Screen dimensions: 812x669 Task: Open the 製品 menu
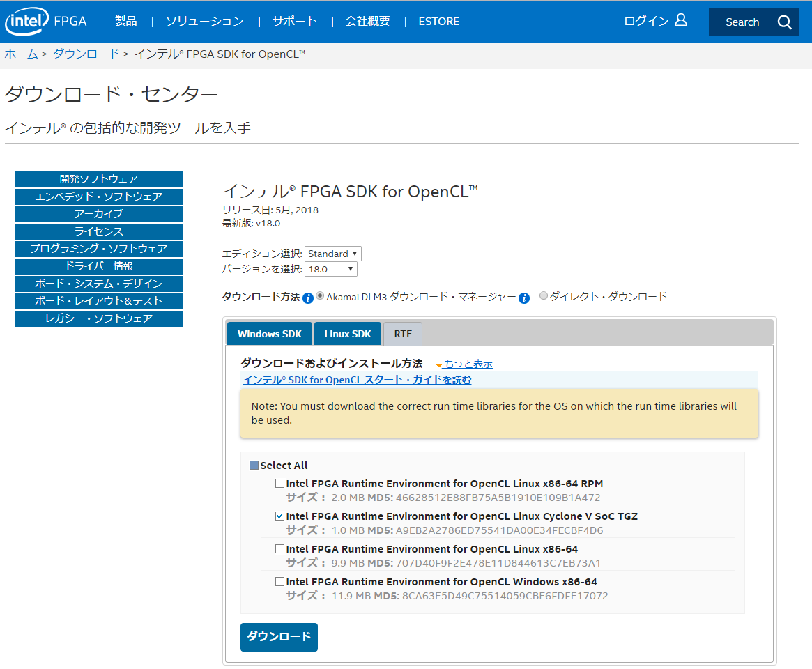[x=126, y=21]
